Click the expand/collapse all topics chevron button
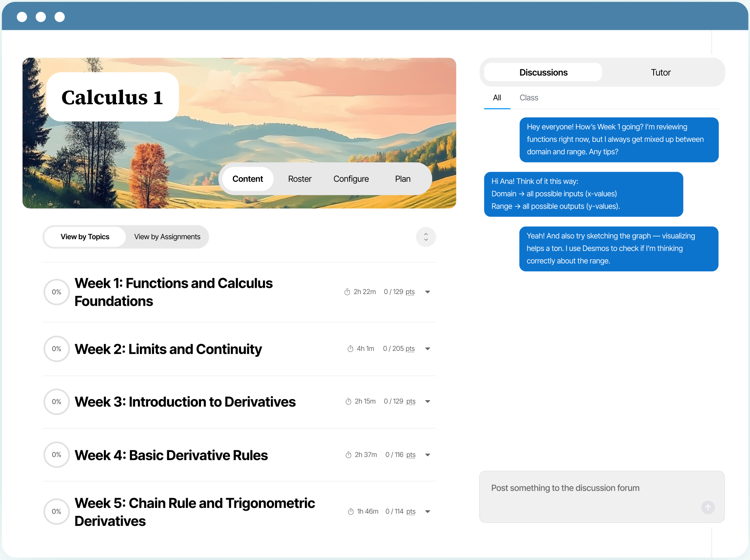 (x=426, y=237)
